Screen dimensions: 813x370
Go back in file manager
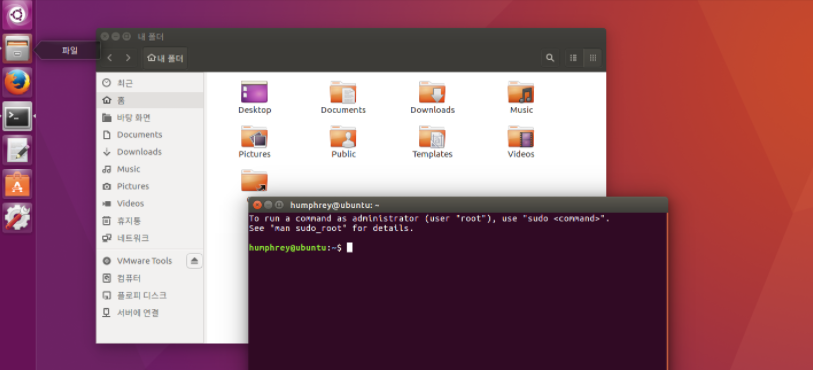click(109, 58)
